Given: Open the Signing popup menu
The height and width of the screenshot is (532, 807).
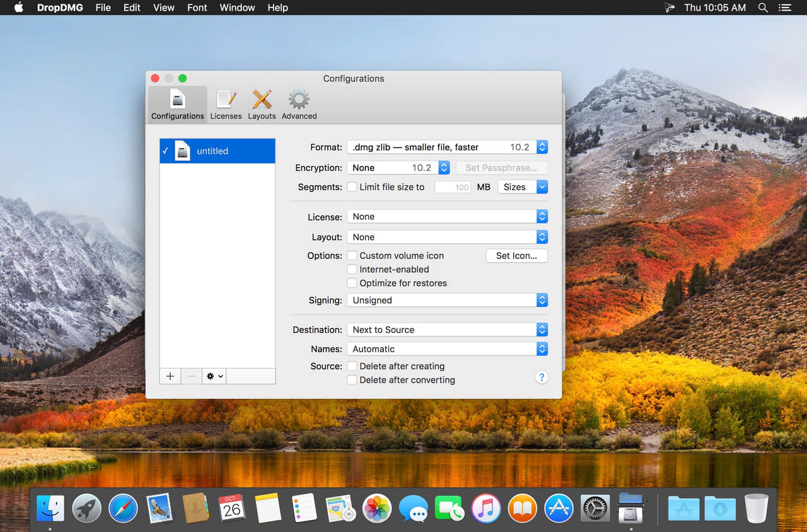Looking at the screenshot, I should click(x=447, y=301).
